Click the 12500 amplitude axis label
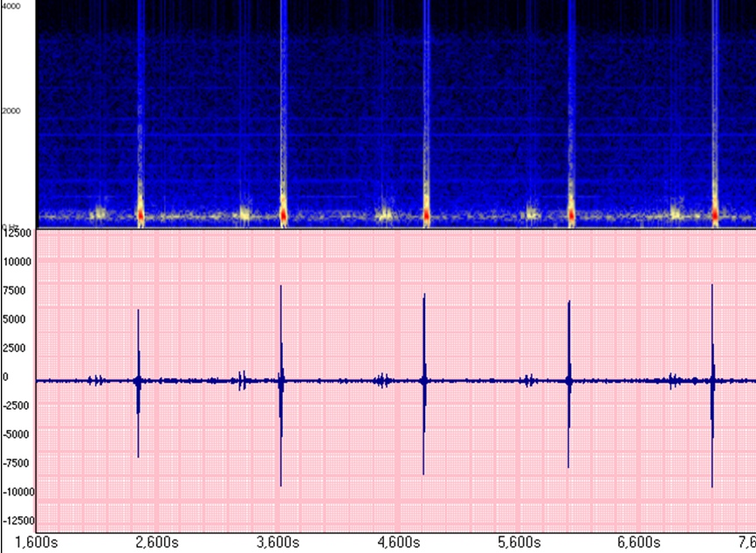The width and height of the screenshot is (756, 553). (x=17, y=233)
